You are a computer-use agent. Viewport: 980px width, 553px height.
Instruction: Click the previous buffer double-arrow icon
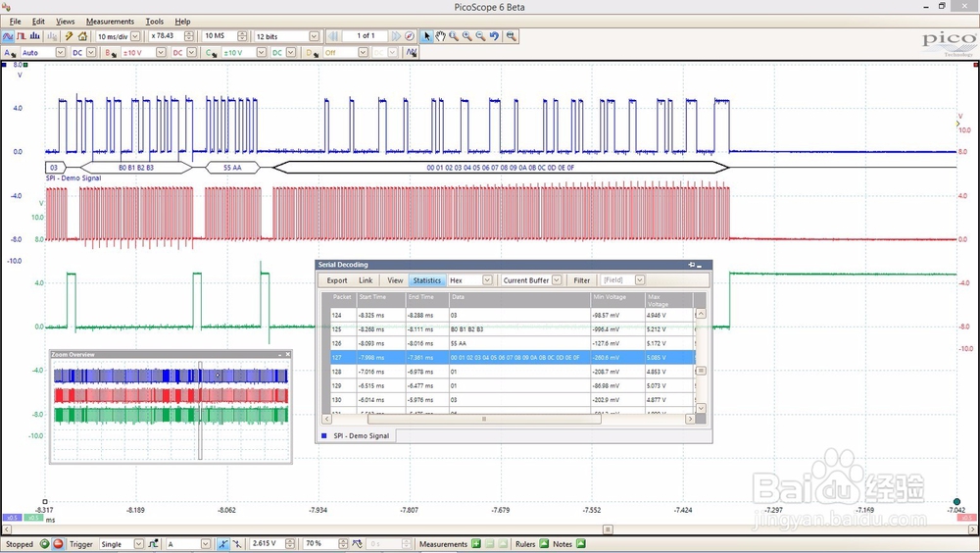click(x=333, y=36)
